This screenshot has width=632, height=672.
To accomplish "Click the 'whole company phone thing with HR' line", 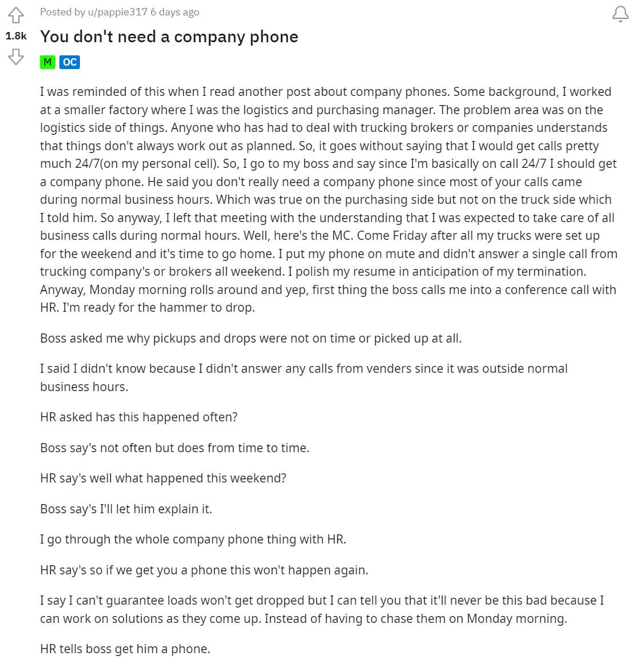I will point(193,539).
